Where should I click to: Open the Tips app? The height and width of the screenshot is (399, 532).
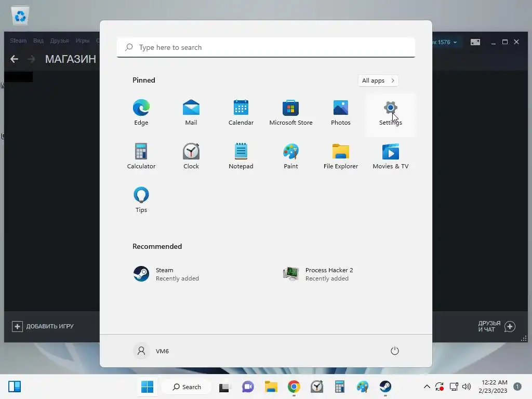(x=141, y=200)
